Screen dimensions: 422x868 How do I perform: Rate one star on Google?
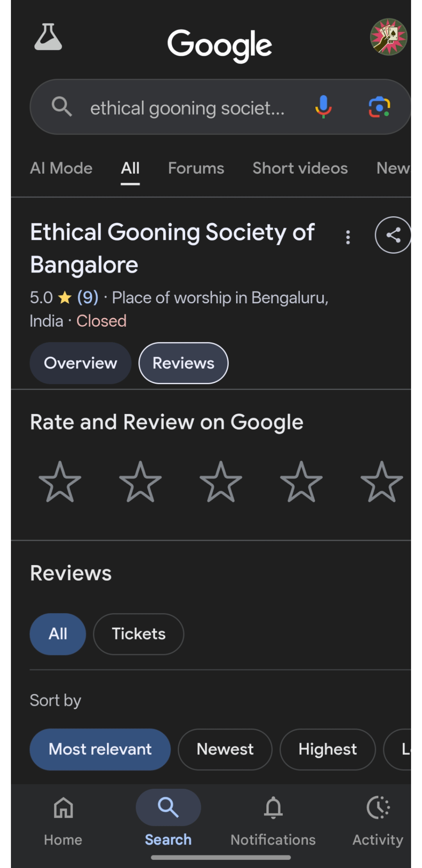coord(60,482)
